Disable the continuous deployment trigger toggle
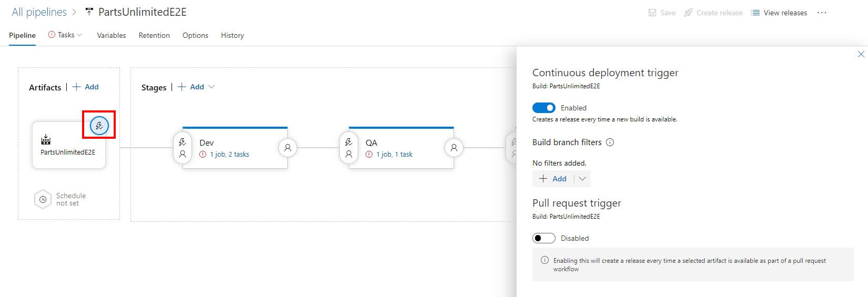The image size is (868, 297). [x=544, y=108]
